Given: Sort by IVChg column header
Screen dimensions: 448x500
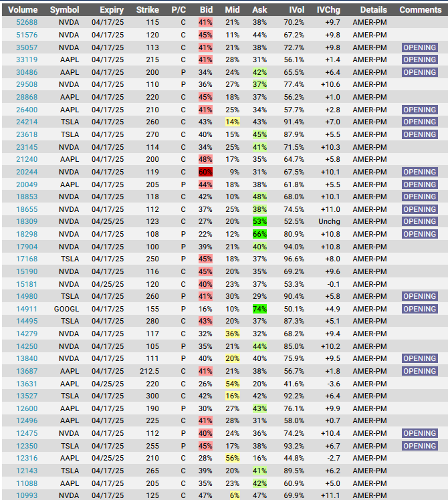Looking at the screenshot, I should (328, 10).
